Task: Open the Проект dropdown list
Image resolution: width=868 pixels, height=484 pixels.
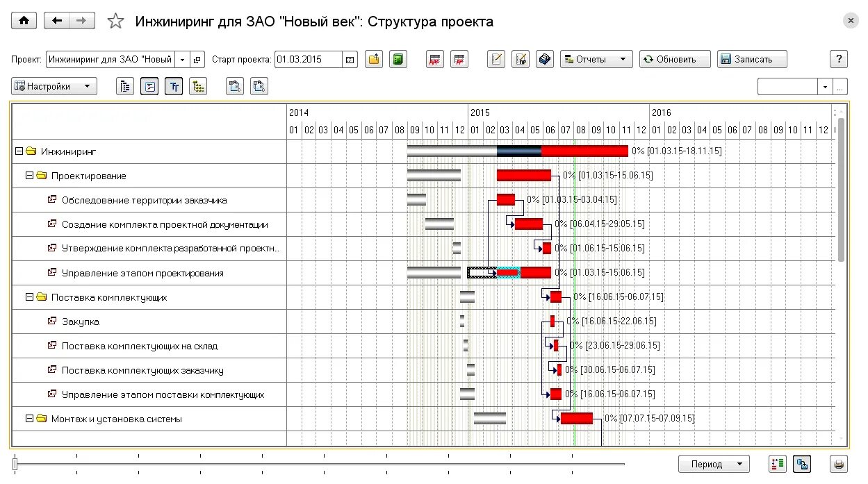Action: click(x=182, y=60)
